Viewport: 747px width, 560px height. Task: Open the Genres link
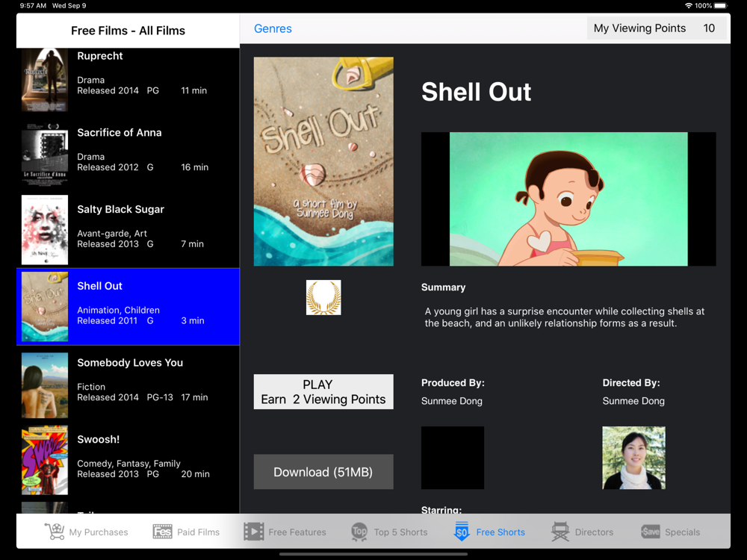273,28
